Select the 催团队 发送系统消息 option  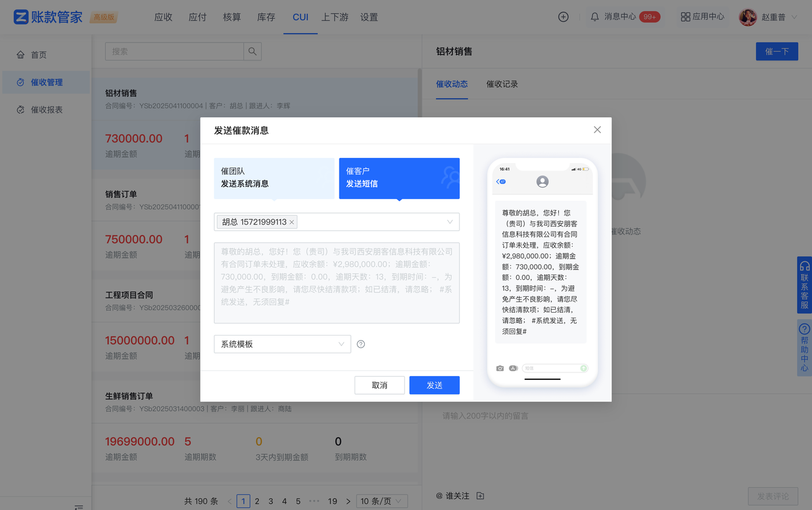pos(274,178)
